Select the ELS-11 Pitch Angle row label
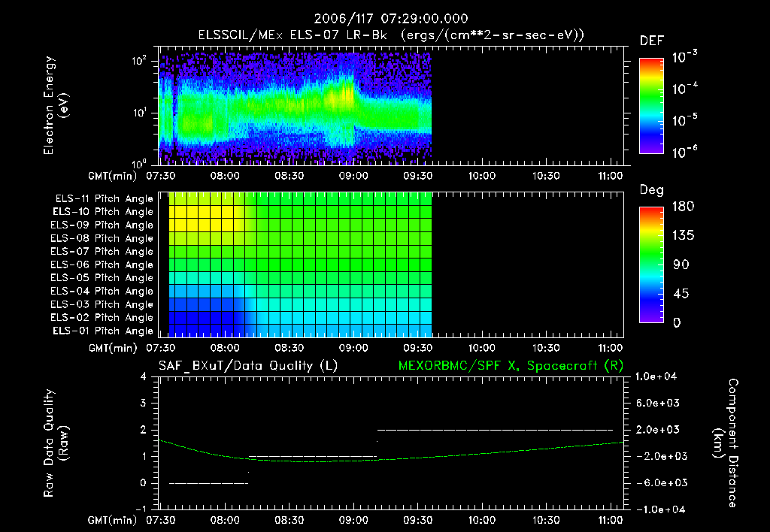Image resolution: width=770 pixels, height=532 pixels. pyautogui.click(x=104, y=199)
